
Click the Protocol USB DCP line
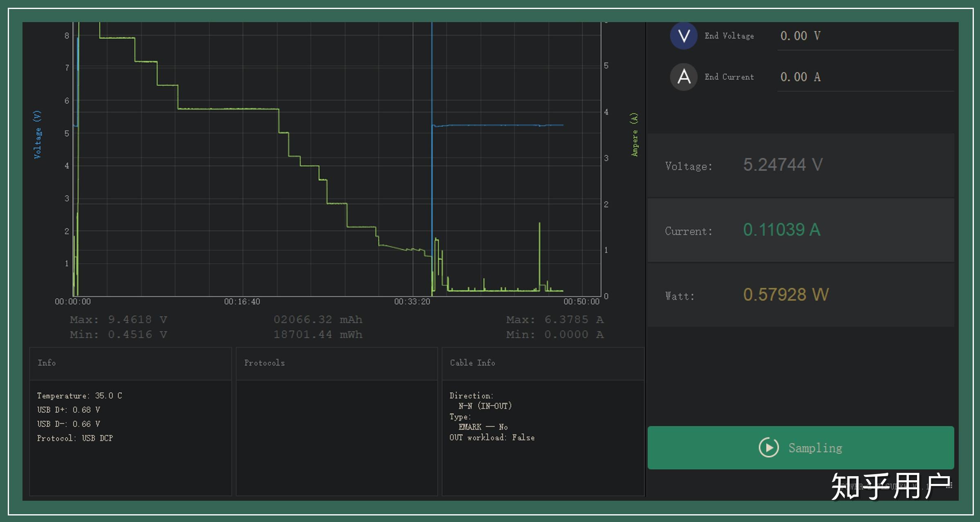click(75, 438)
